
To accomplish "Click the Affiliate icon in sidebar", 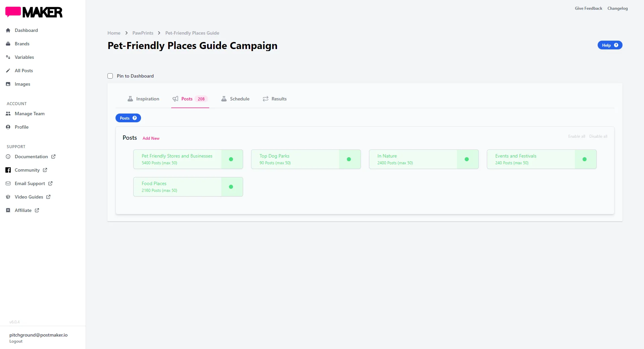I will [x=8, y=210].
